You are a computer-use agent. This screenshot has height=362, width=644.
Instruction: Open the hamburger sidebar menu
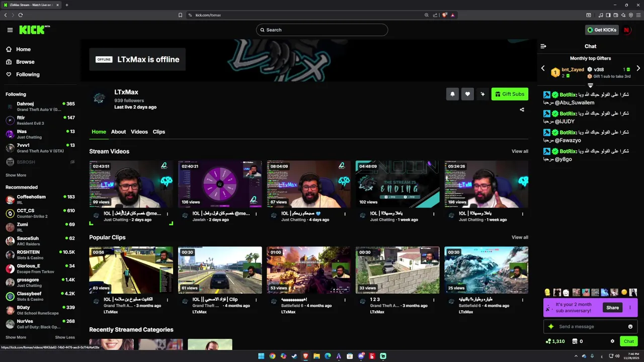(10, 30)
